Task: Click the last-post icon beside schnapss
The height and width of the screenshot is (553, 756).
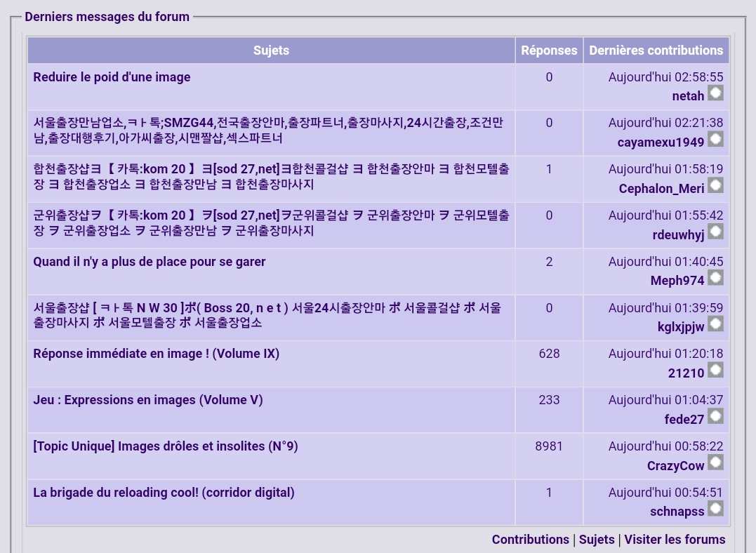Action: pyautogui.click(x=715, y=509)
